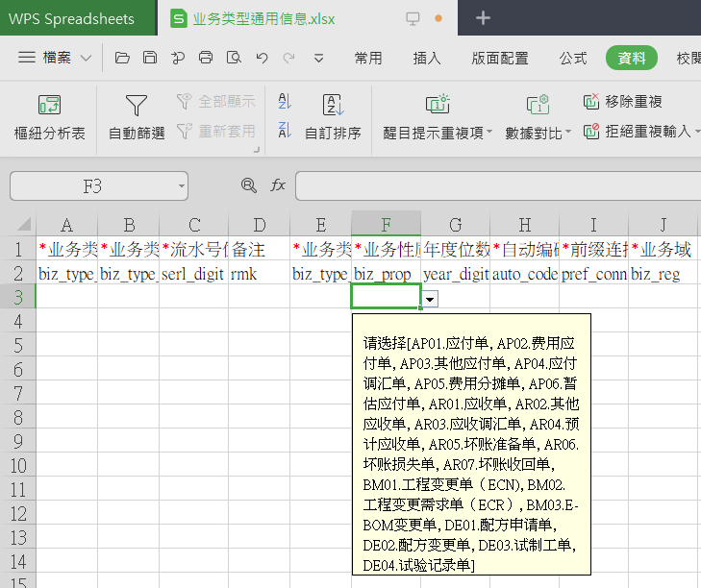Open the 檔案 file menu
701x588 pixels.
(x=56, y=58)
